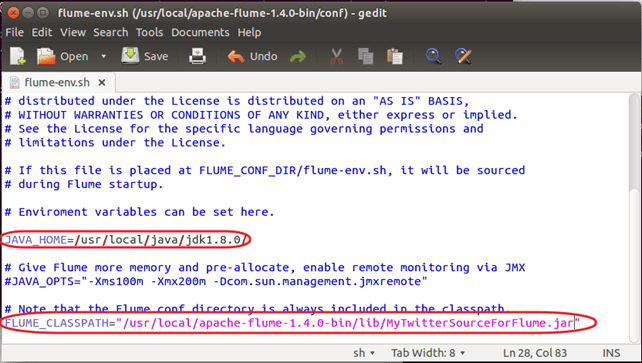Open the Tab Width: 8 dropdown

(x=428, y=353)
